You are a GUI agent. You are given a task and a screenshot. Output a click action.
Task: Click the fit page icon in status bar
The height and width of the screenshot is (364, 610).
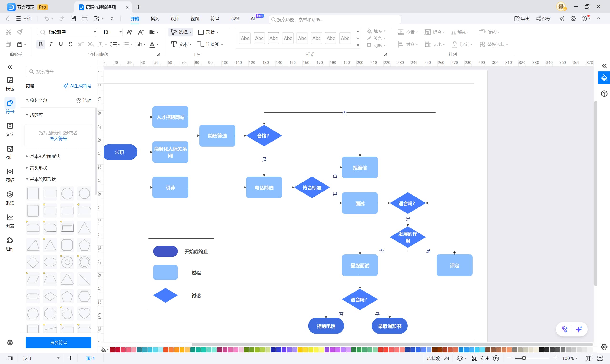click(600, 358)
